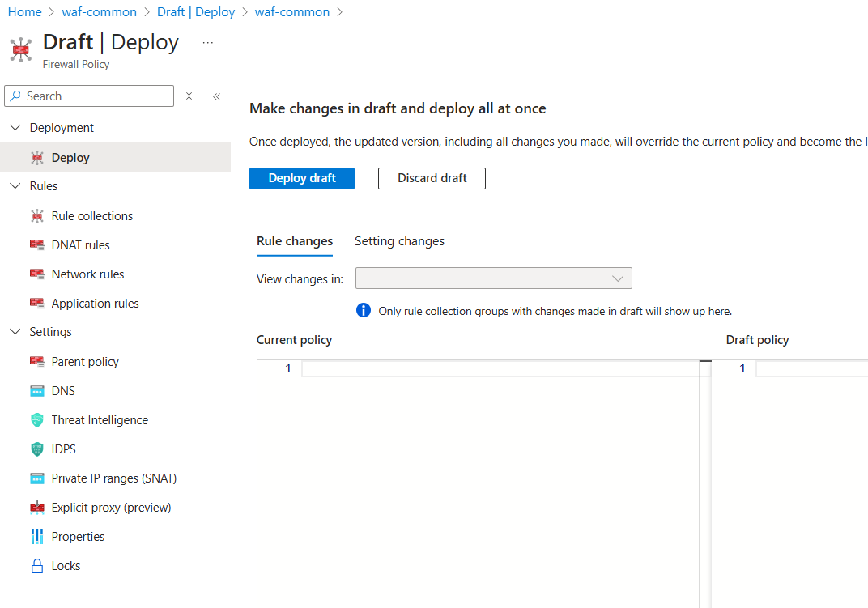Clear the sidebar search with X icon
868x608 pixels.
tap(189, 96)
